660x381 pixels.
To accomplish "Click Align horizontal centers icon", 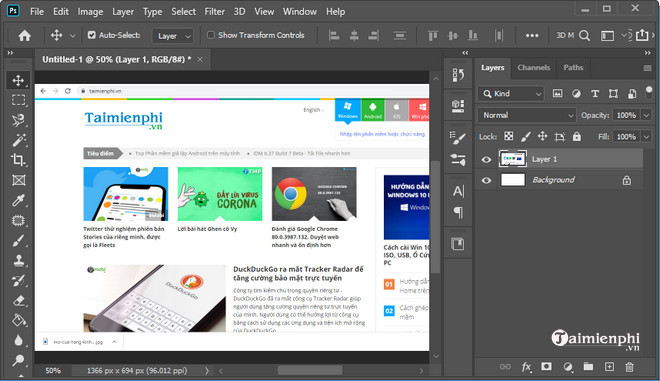I will (354, 36).
